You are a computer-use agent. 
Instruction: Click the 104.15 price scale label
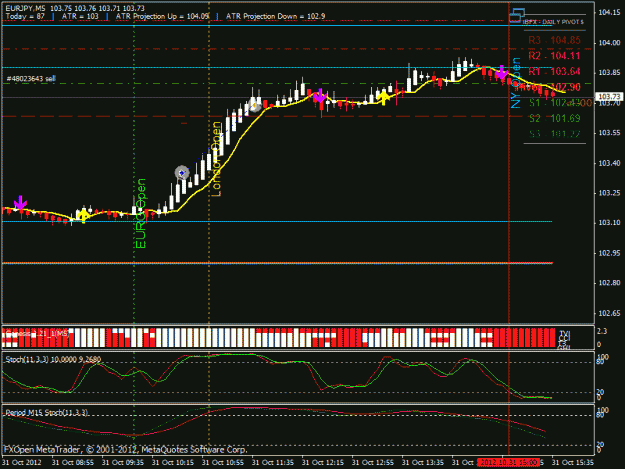coord(609,12)
